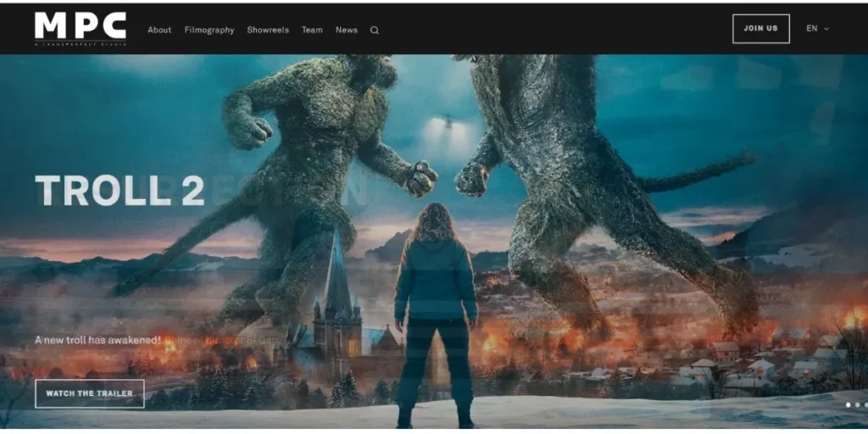Open the About menu item
868x434 pixels.
click(x=159, y=30)
